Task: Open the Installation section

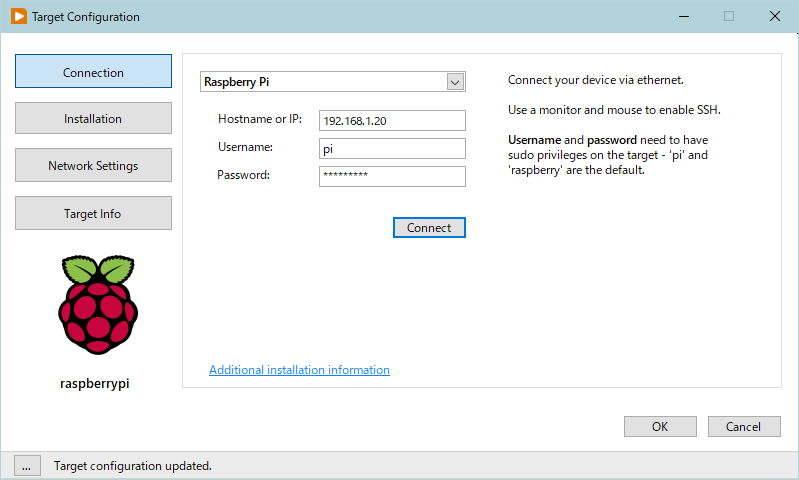Action: [94, 119]
